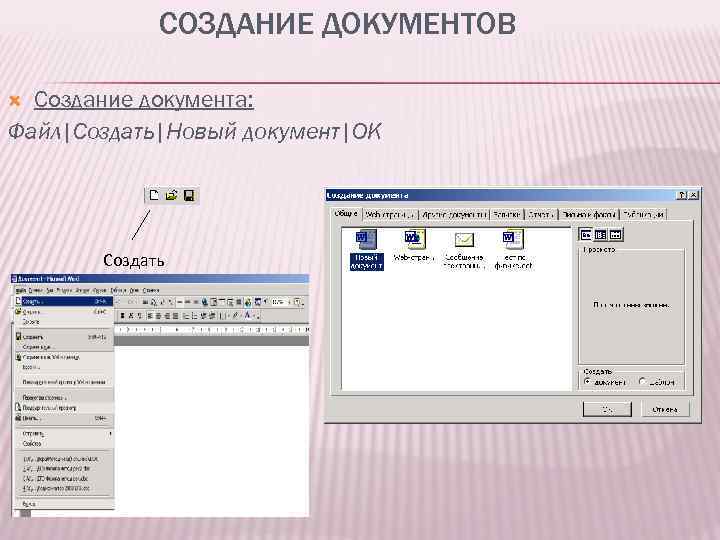Expand the Отправить submenu arrow

pos(110,433)
